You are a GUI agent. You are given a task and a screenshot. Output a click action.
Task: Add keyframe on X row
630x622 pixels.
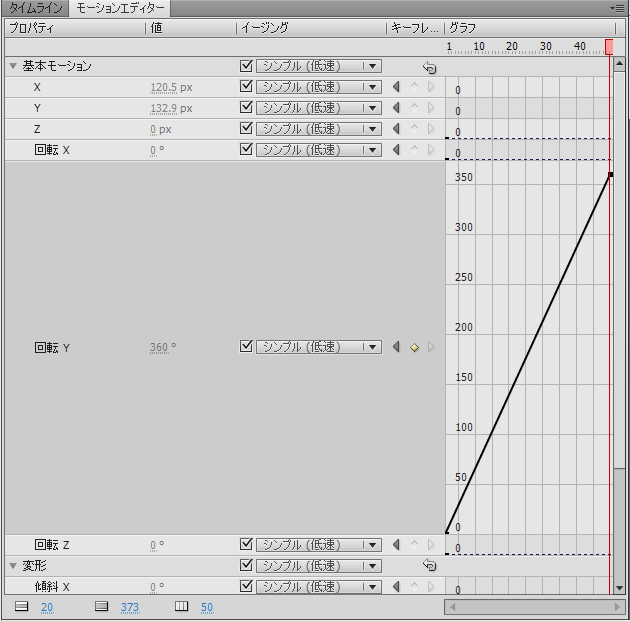pyautogui.click(x=414, y=86)
